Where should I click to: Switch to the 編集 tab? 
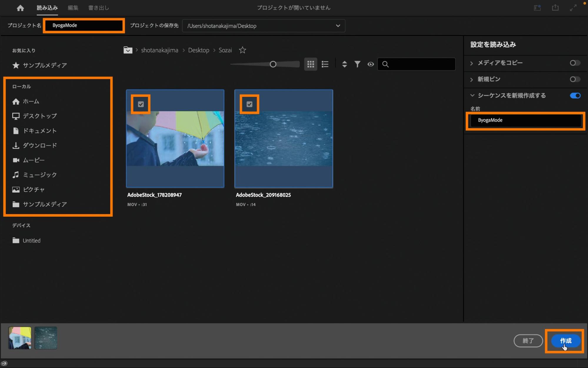(x=73, y=8)
